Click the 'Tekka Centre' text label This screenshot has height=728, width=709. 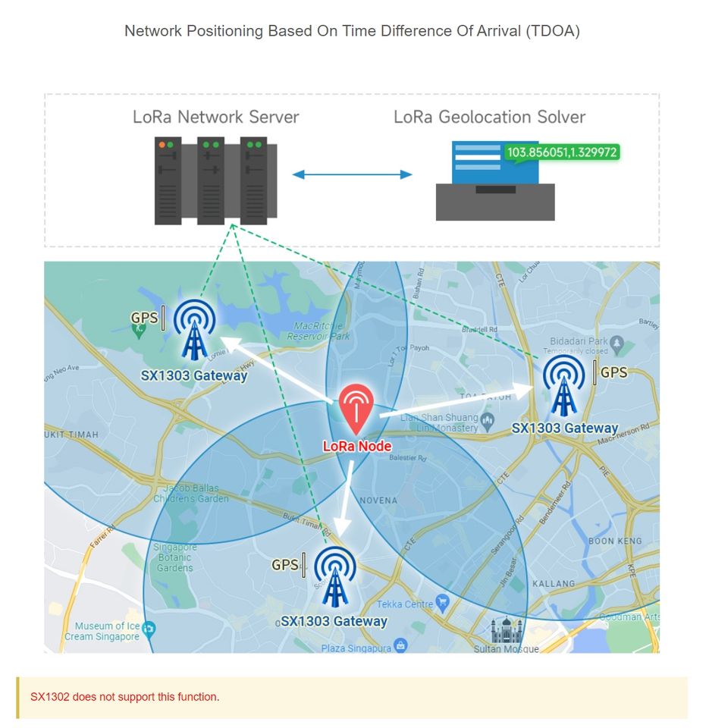(x=404, y=604)
